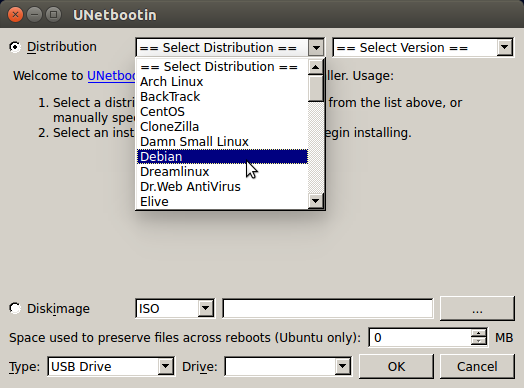
Task: Open the UNetbootin homepage link
Action: click(x=111, y=76)
